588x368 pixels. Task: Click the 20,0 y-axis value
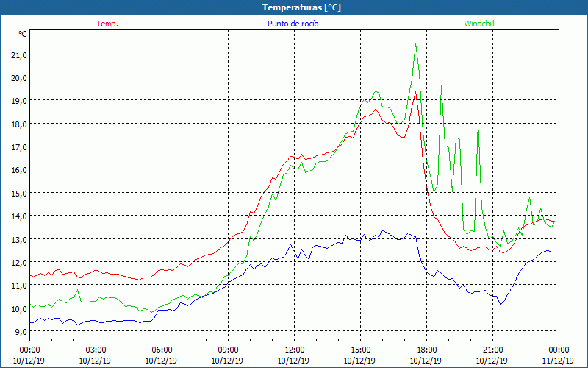pos(19,78)
